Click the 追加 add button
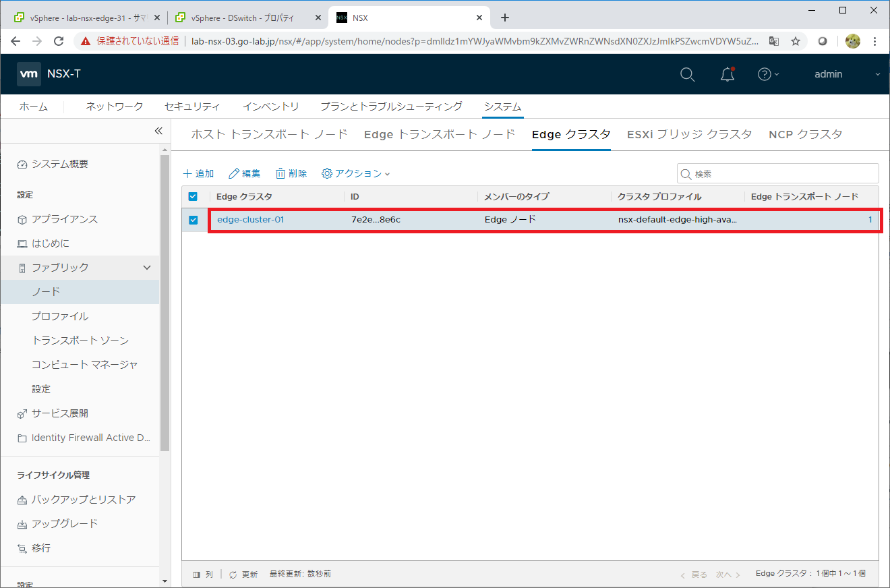890x588 pixels. [x=198, y=173]
